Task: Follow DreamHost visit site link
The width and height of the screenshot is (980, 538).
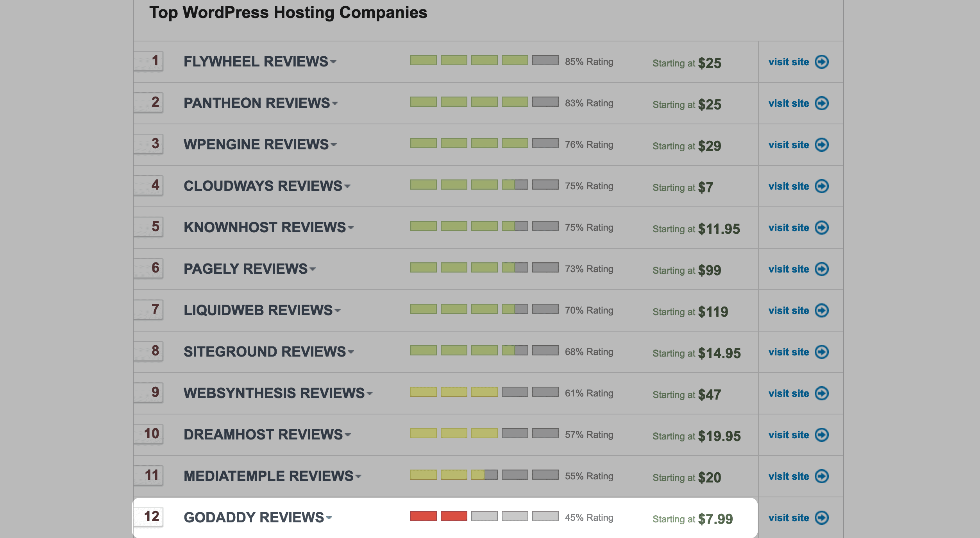Action: 789,435
